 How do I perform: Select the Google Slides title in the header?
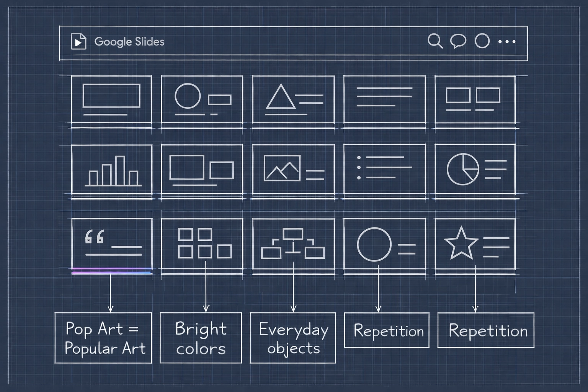point(129,41)
